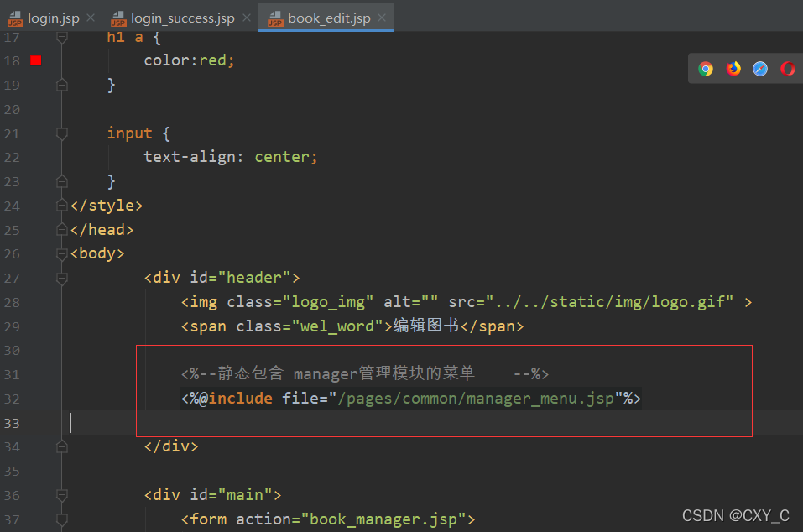Click the 静态包含 comment on line 31

pyautogui.click(x=365, y=373)
